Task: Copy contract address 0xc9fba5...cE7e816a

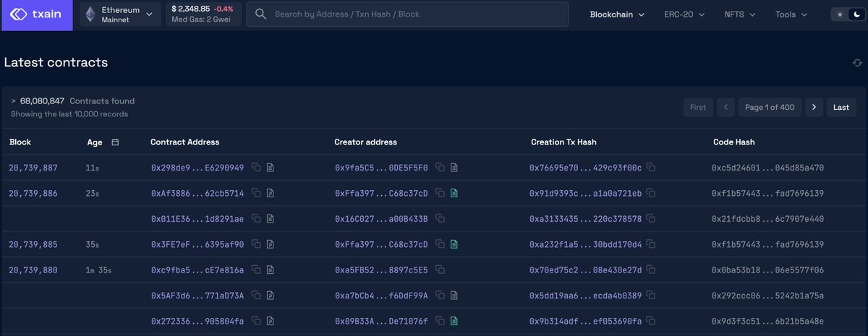Action: tap(256, 270)
